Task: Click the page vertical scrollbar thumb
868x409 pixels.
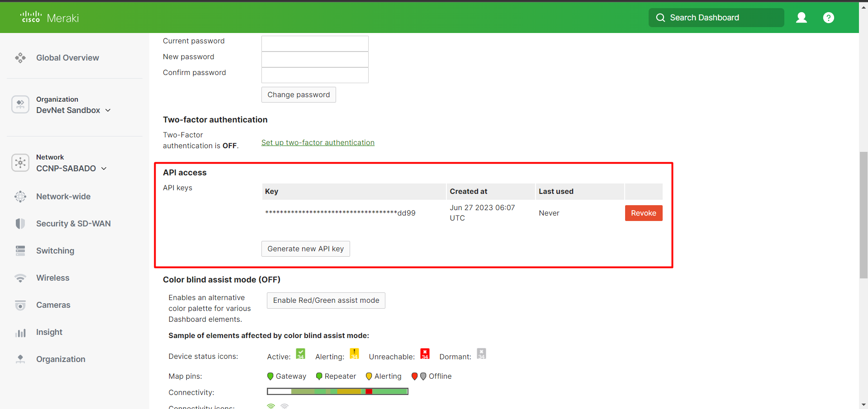Action: [x=863, y=215]
